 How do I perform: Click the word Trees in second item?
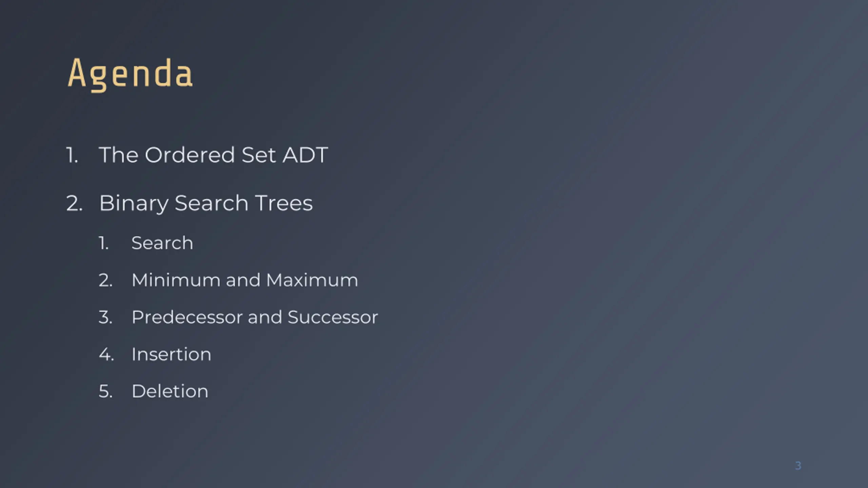(283, 203)
